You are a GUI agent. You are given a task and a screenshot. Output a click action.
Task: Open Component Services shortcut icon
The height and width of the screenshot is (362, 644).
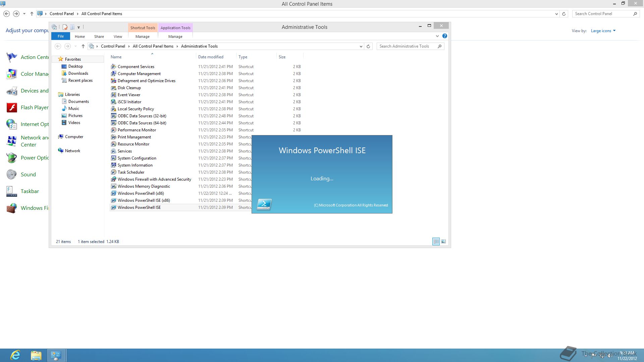[x=114, y=67]
